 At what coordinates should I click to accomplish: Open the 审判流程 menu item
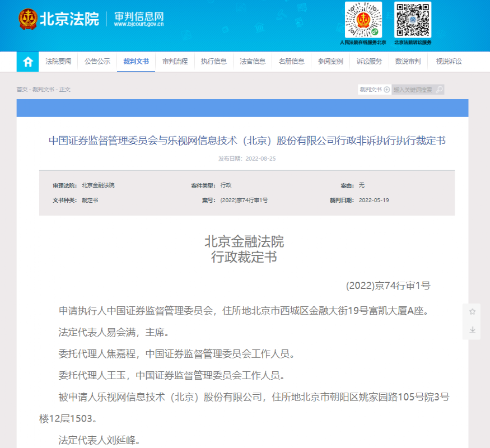175,62
